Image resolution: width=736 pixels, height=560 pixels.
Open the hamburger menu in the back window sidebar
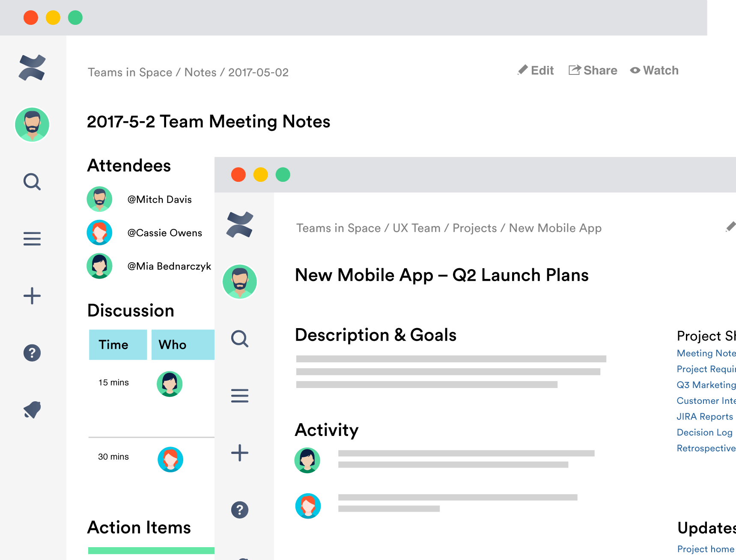tap(32, 239)
